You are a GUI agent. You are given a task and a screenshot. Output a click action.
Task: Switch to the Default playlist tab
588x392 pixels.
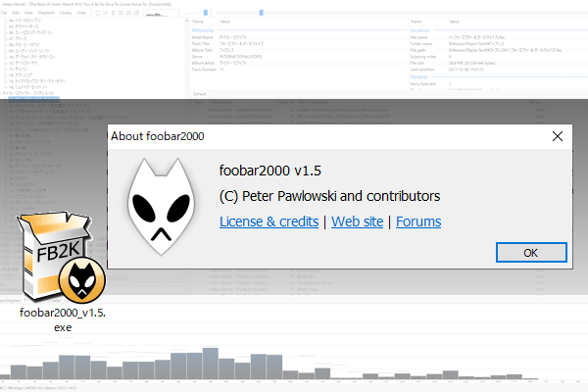200,94
